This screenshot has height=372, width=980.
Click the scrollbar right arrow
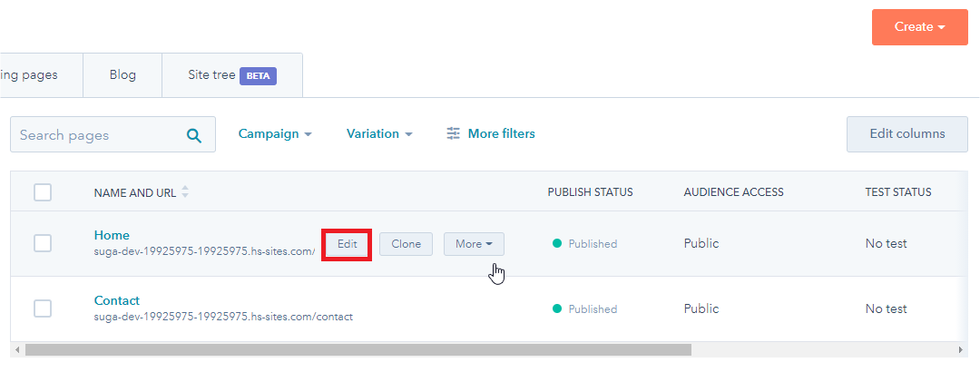pyautogui.click(x=963, y=349)
